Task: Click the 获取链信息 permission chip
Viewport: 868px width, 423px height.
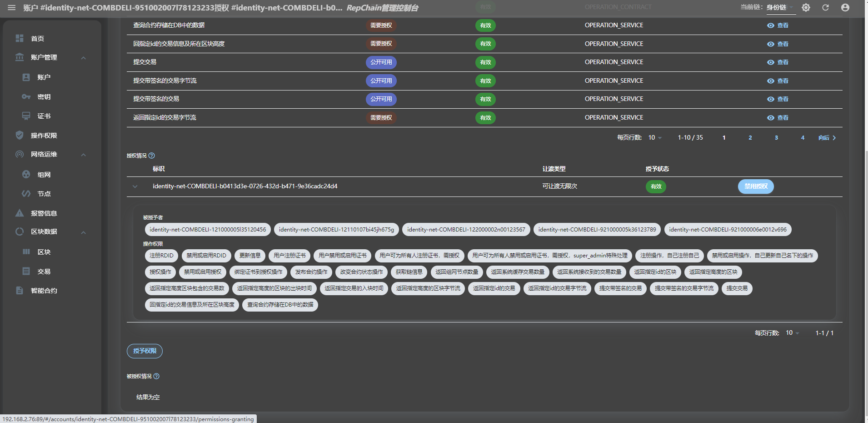Action: (409, 272)
